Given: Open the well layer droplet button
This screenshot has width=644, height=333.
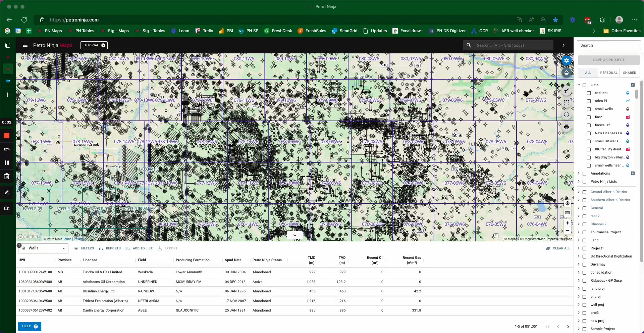Looking at the screenshot, I should [567, 73].
